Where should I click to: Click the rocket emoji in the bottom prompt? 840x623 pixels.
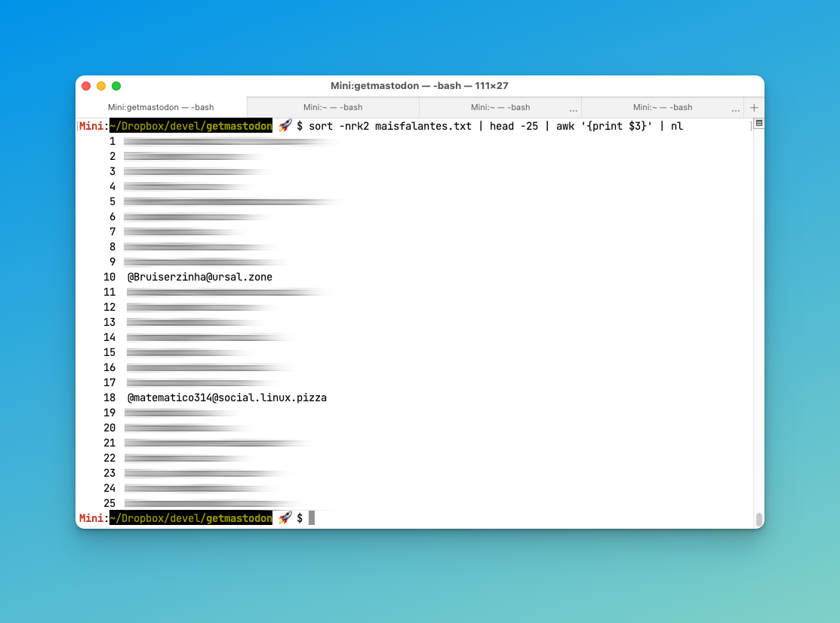[x=285, y=518]
